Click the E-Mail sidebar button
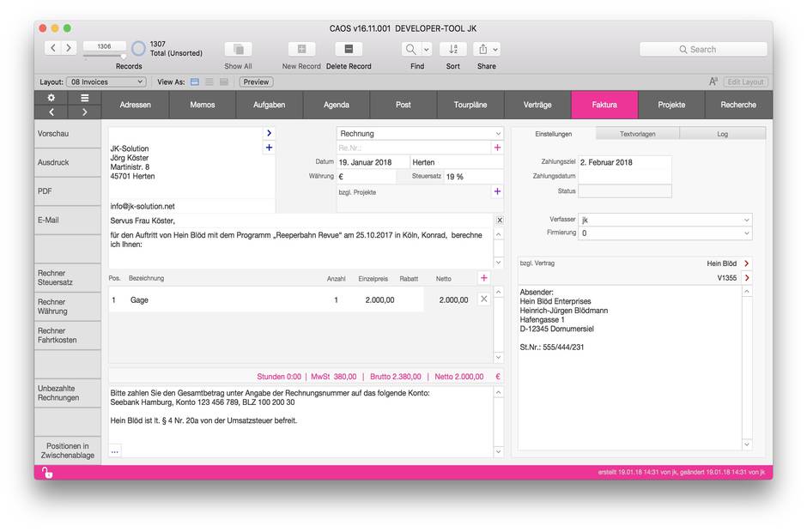Image resolution: width=807 pixels, height=532 pixels. 68,221
